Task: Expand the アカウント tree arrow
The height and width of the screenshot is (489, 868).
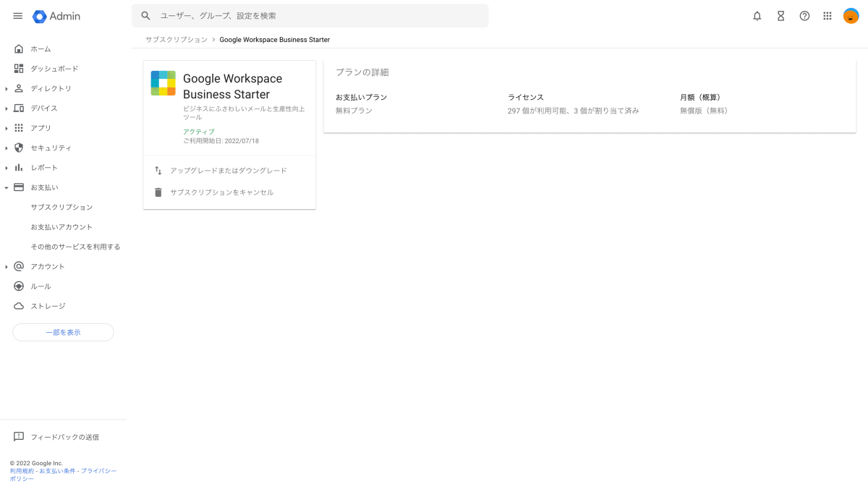Action: point(7,267)
